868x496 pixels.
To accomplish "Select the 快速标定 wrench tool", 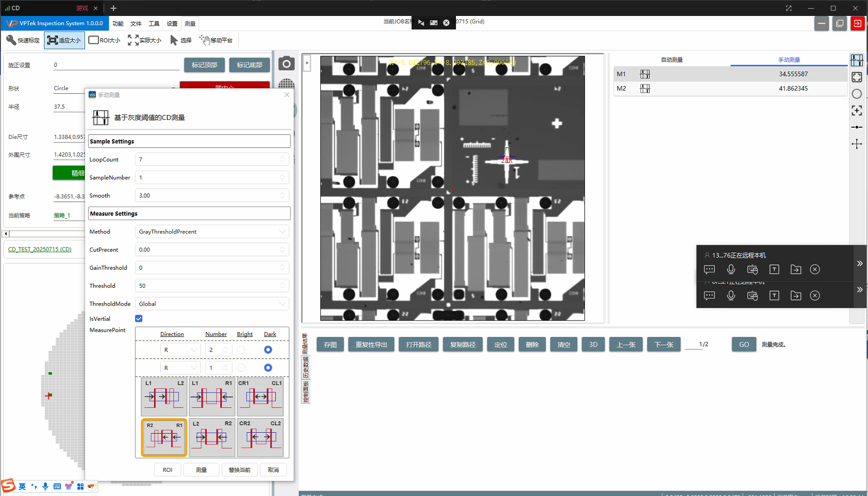I will tap(23, 40).
